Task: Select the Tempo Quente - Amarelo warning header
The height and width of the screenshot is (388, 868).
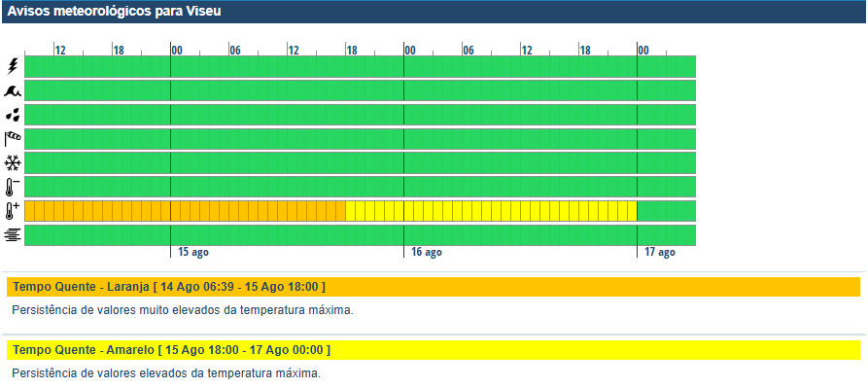Action: pos(434,350)
